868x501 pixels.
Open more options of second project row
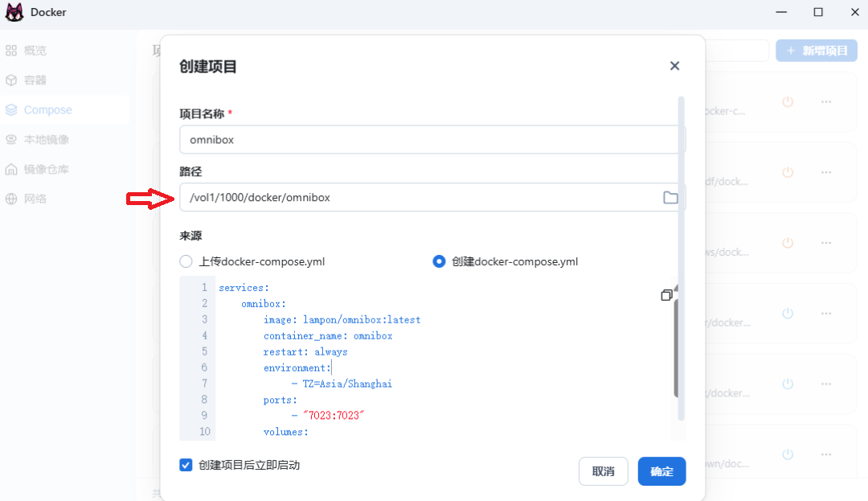(826, 172)
